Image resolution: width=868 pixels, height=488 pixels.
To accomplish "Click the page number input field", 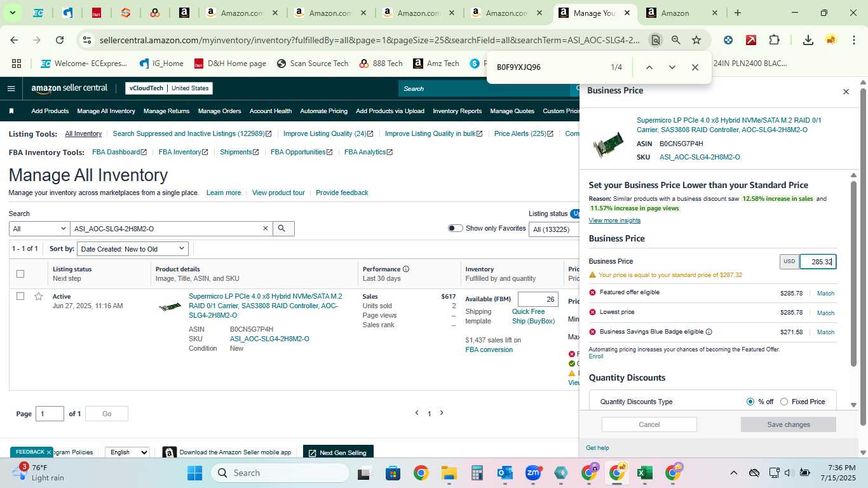I will [50, 414].
